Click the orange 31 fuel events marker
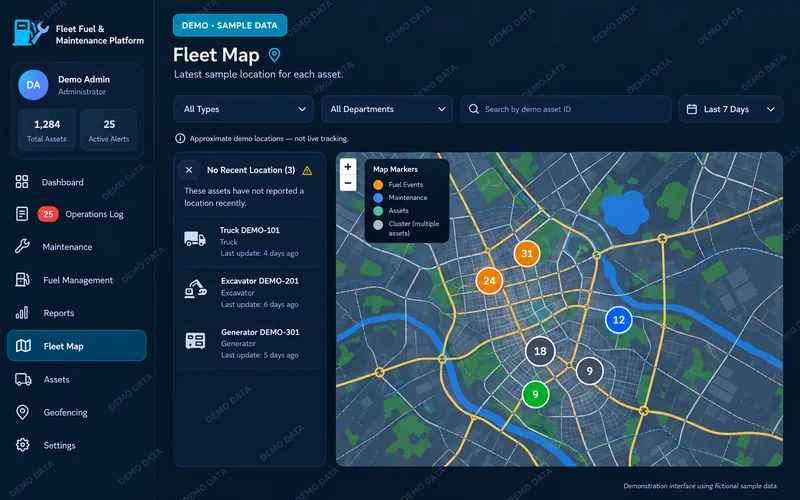800x500 pixels. [527, 254]
